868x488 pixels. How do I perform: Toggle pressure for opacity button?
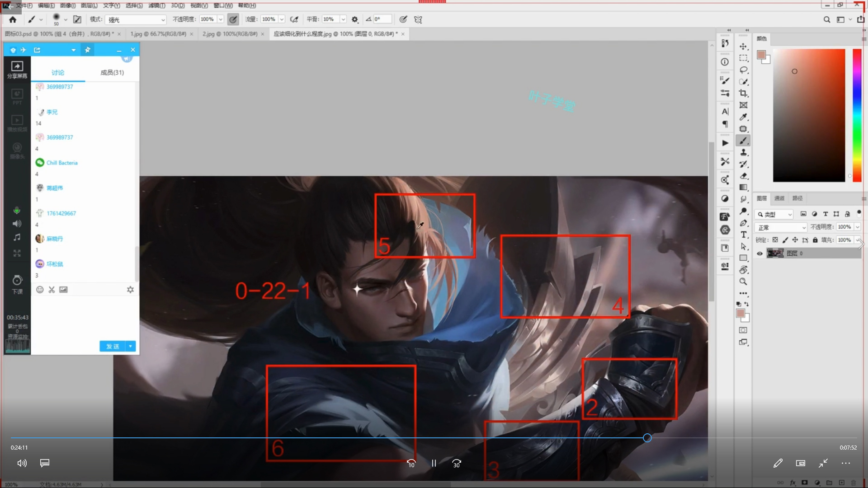[x=233, y=19]
